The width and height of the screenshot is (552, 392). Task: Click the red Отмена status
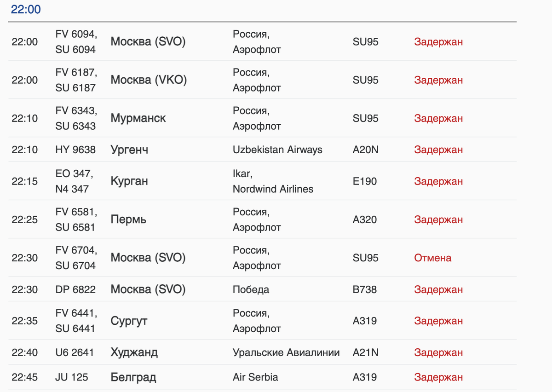(432, 258)
